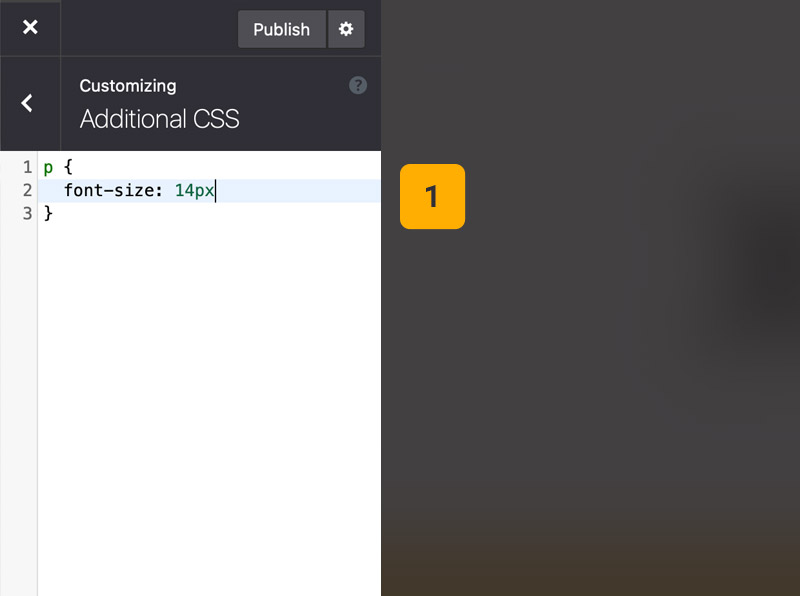This screenshot has height=596, width=800.
Task: Open publish settings via the gear icon
Action: [x=346, y=30]
